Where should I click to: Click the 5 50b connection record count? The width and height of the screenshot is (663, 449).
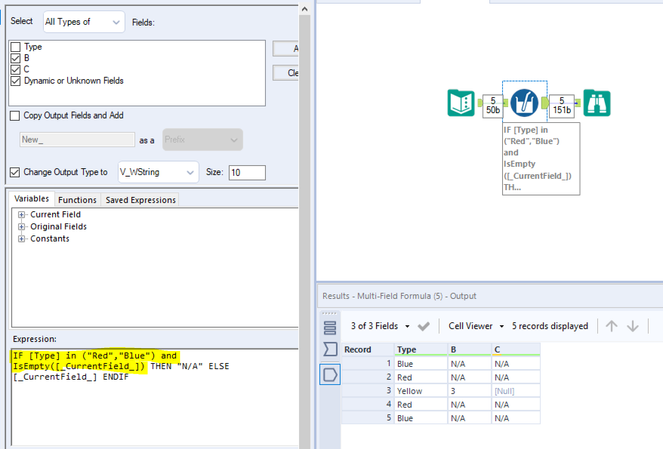(x=493, y=106)
